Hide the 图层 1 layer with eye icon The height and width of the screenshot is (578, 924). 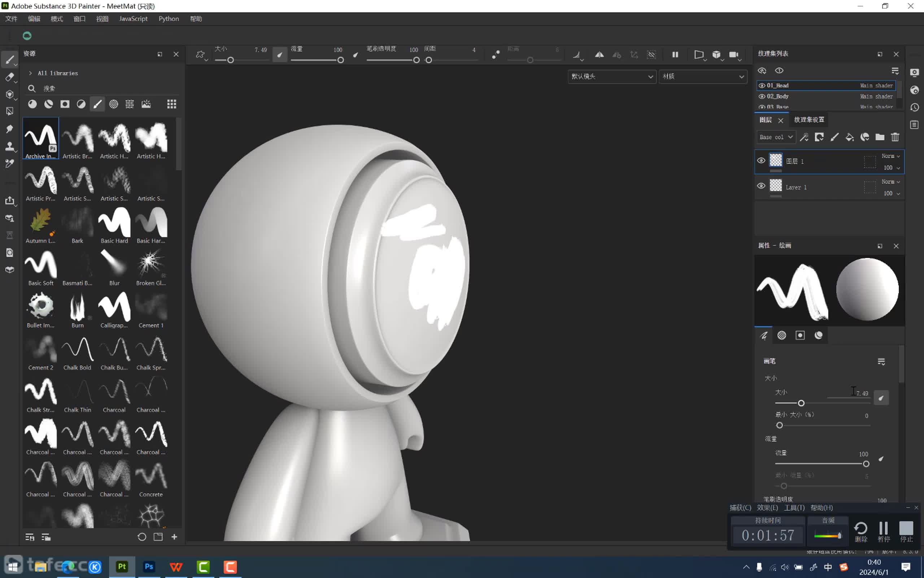(761, 160)
